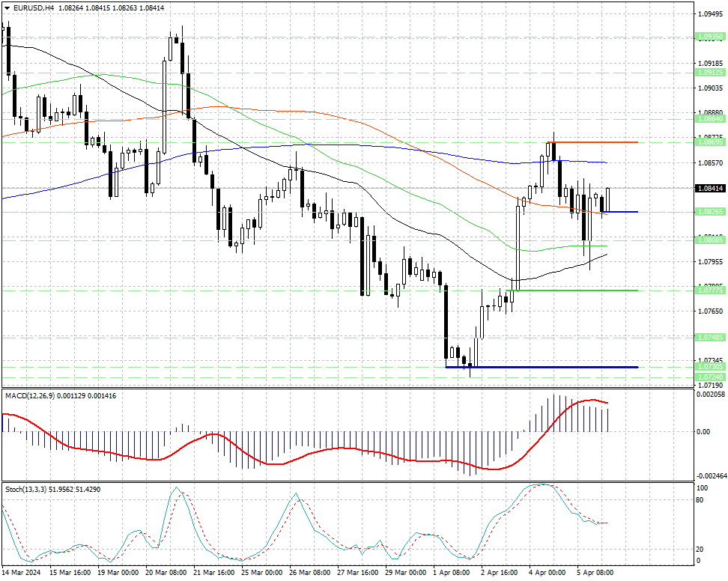728x581 pixels.
Task: Click the 26 Mar 08:00 time label
Action: pos(310,573)
